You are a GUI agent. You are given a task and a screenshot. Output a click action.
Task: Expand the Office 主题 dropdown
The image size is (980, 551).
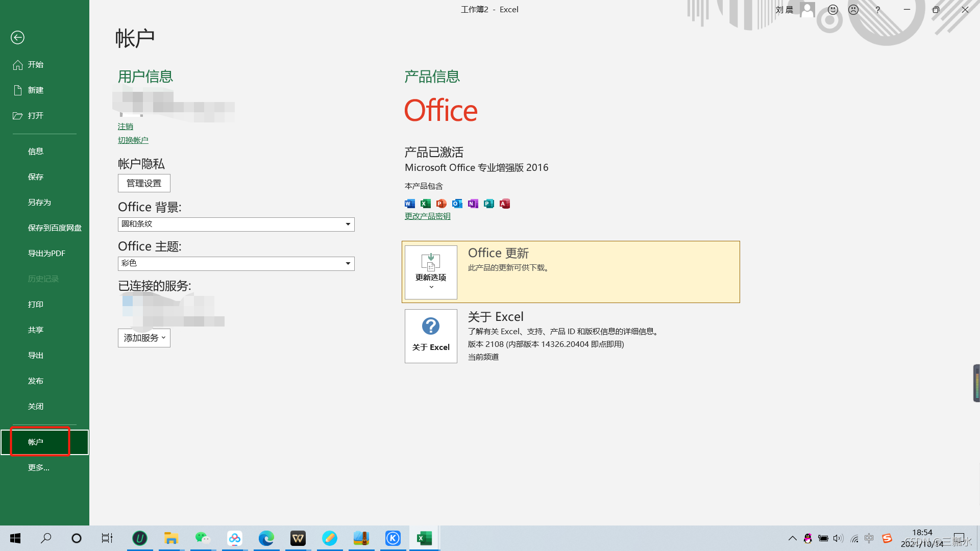coord(348,263)
